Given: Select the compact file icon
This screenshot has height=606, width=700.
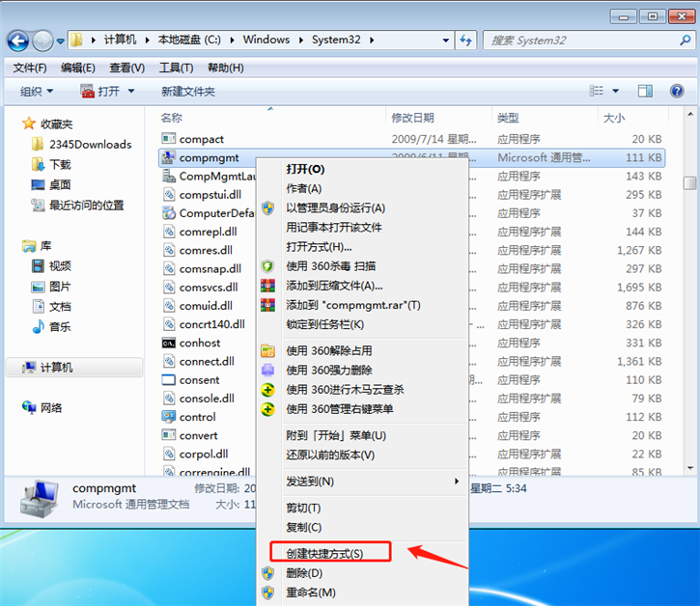Looking at the screenshot, I should click(168, 139).
